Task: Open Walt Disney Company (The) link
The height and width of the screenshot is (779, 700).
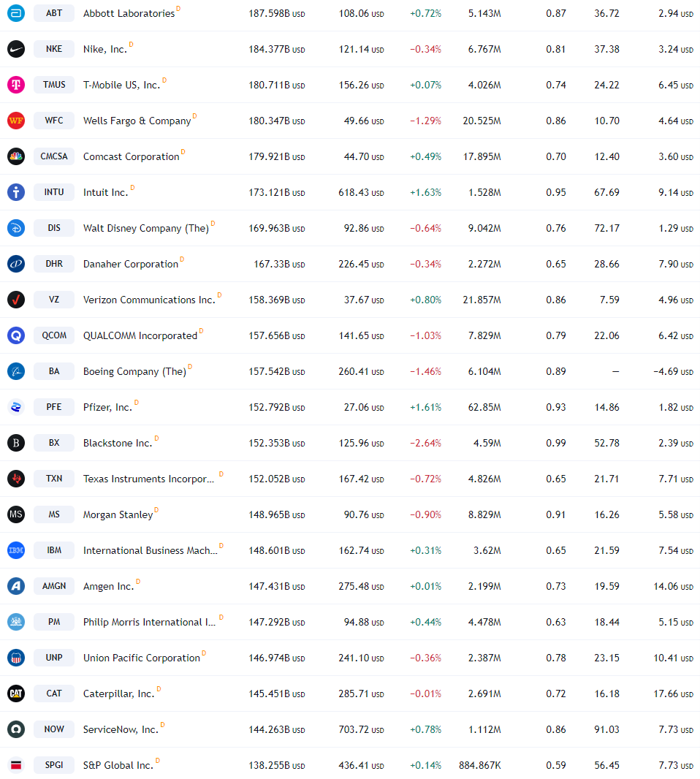Action: click(x=146, y=228)
